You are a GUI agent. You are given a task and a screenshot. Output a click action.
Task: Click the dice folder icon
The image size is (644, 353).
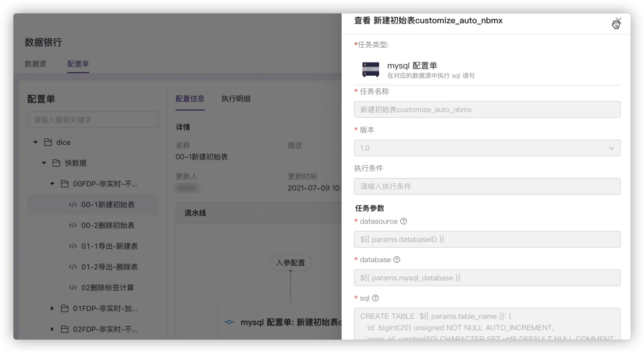click(48, 142)
